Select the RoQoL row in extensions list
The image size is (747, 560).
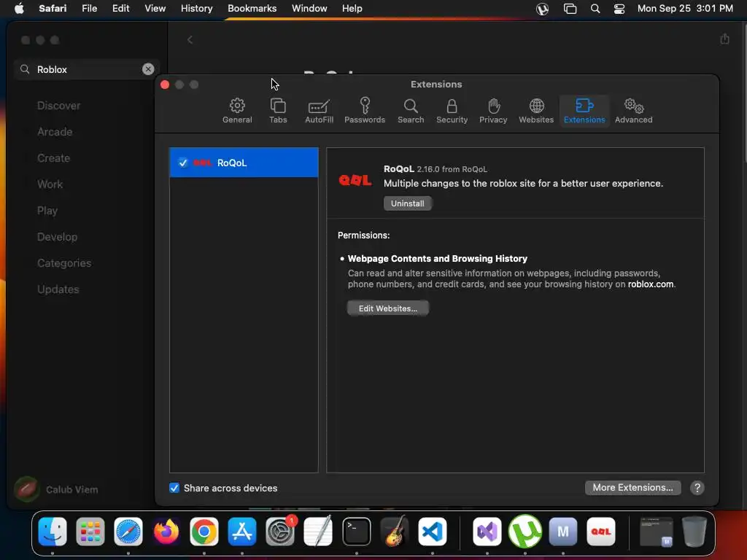click(244, 163)
